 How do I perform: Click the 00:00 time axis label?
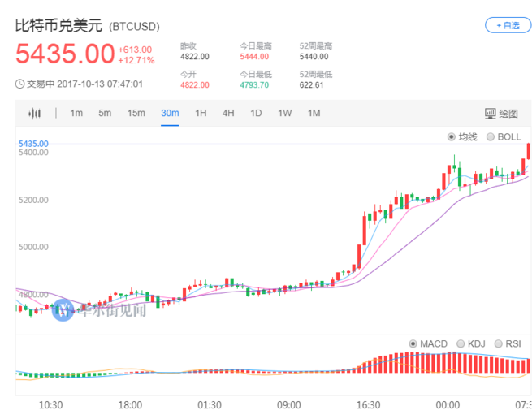(x=448, y=404)
